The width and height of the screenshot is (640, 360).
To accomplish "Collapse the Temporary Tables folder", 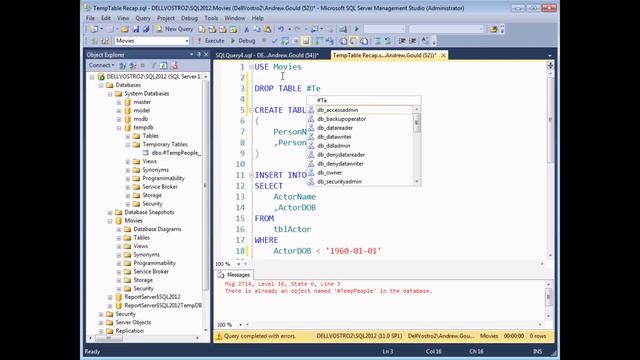I will [128, 144].
